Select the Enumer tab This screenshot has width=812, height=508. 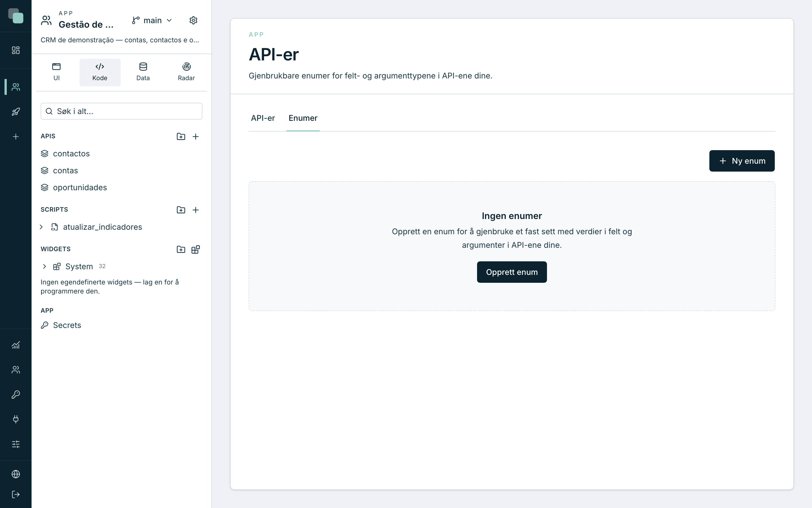coord(303,118)
